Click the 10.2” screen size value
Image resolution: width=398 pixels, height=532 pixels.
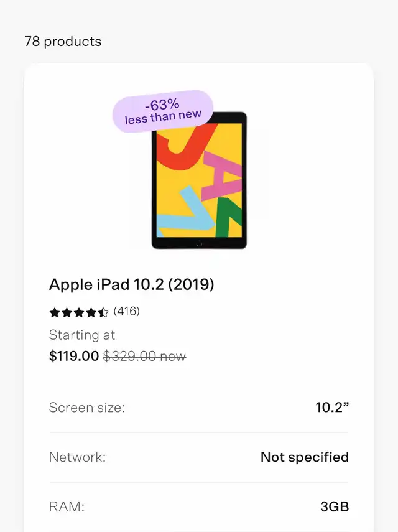[332, 408]
